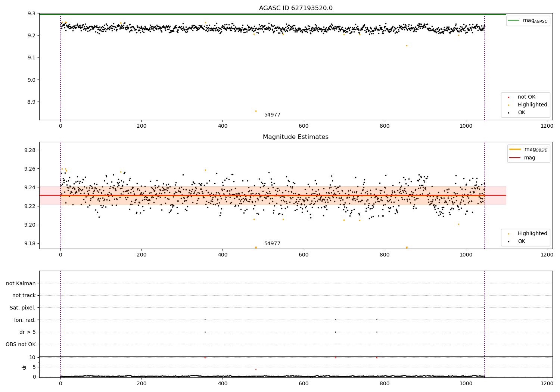The height and width of the screenshot is (392, 560).
Task: Click the 9.0 tick on the top y-axis
Action: (31, 80)
